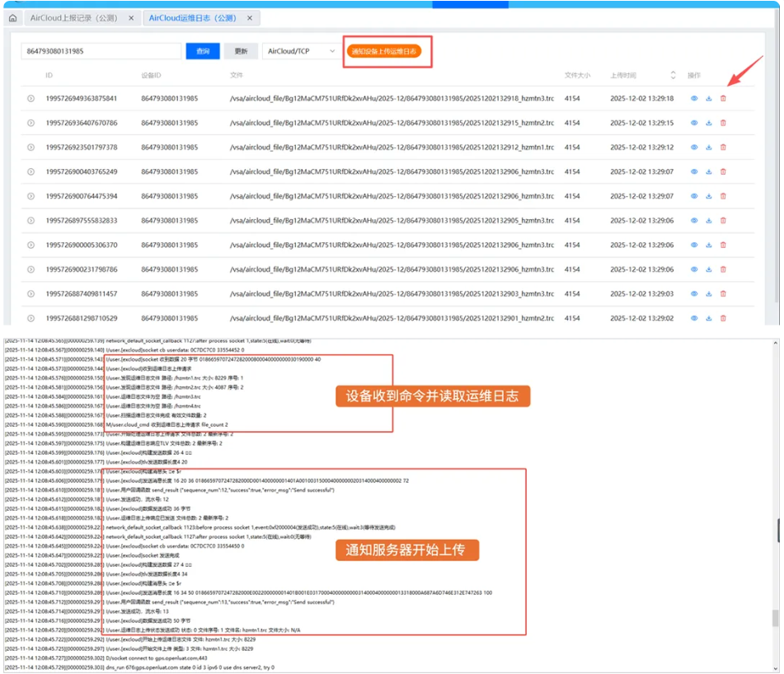
Task: Click upload time 2025-12-02 13:29:18
Action: (x=641, y=98)
